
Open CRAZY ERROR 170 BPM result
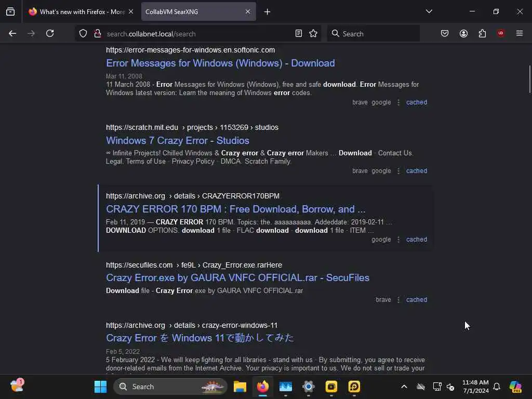[236, 209]
